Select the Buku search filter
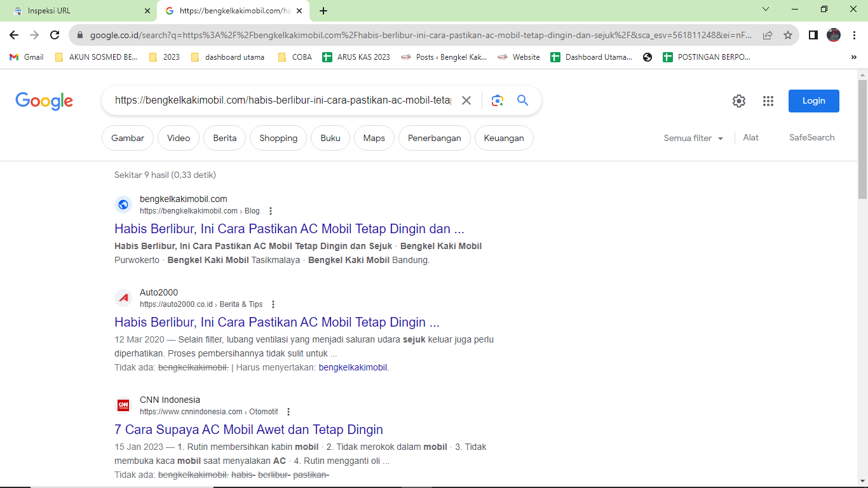868x488 pixels. click(330, 138)
